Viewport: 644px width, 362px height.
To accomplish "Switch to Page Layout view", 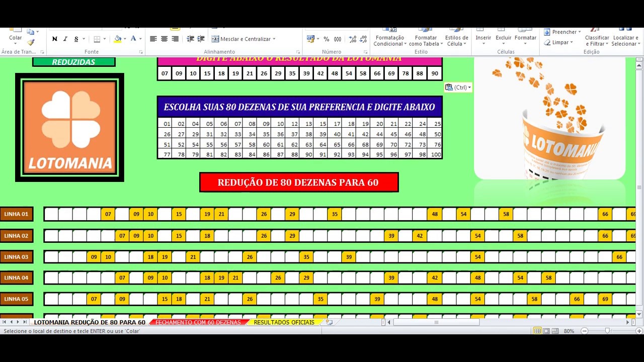I will tap(546, 331).
